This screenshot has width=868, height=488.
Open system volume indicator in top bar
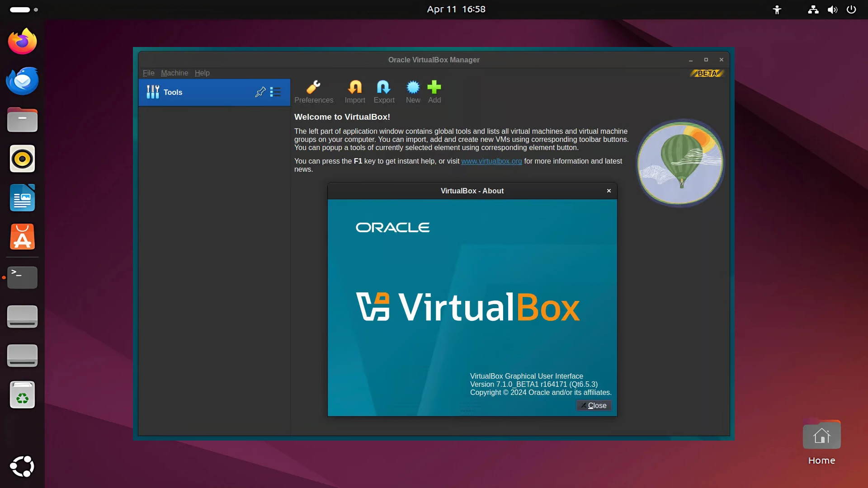(x=832, y=9)
